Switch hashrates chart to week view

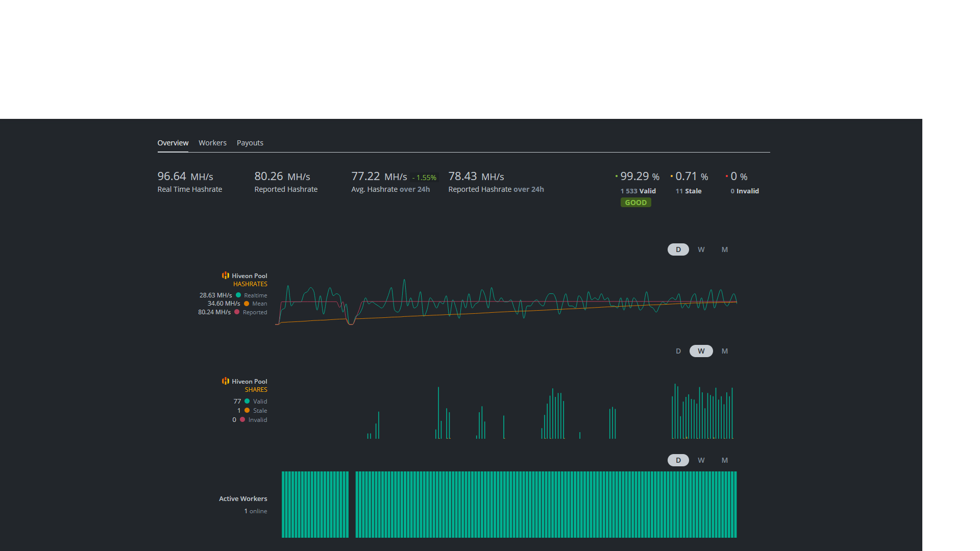click(701, 249)
